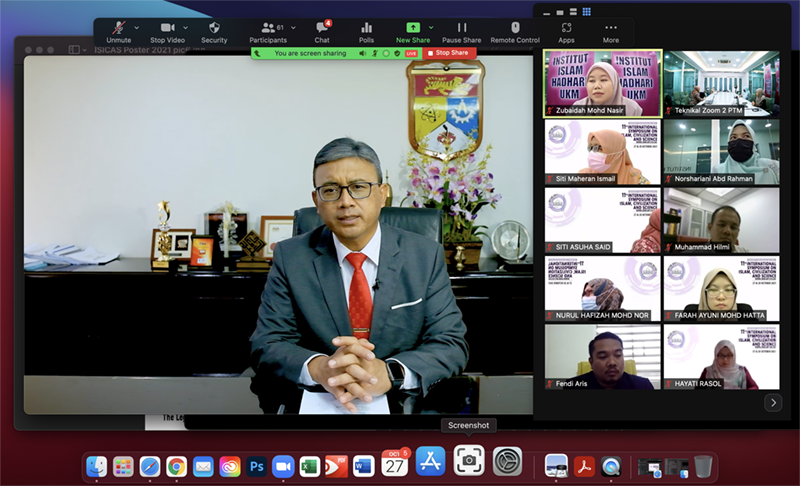The image size is (800, 486).
Task: Open the Security shield options
Action: [214, 28]
